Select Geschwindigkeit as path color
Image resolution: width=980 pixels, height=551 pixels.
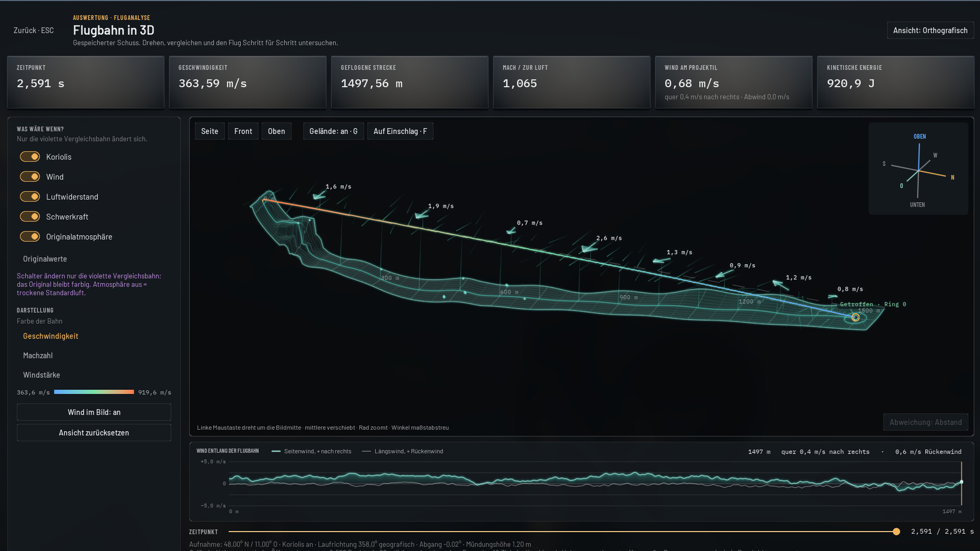coord(51,336)
